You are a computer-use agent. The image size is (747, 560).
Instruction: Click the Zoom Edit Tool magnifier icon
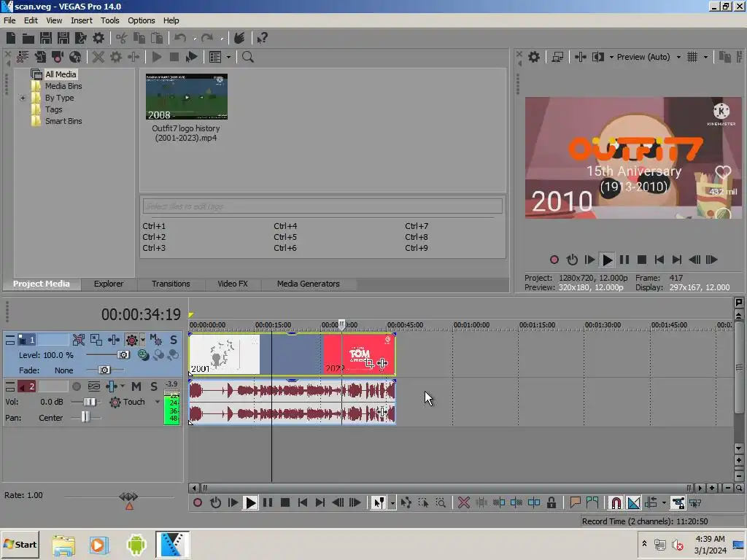(x=441, y=503)
